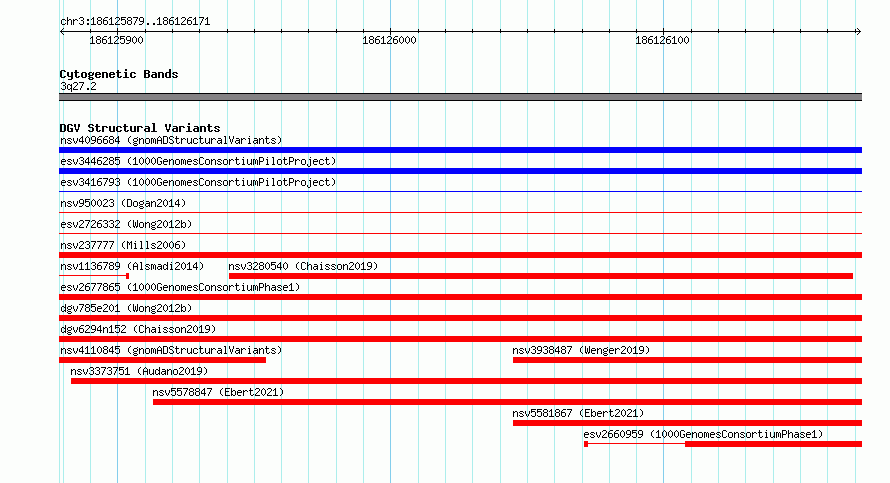Select the gray 3q27.2 cytogenetic band bar

pyautogui.click(x=460, y=97)
